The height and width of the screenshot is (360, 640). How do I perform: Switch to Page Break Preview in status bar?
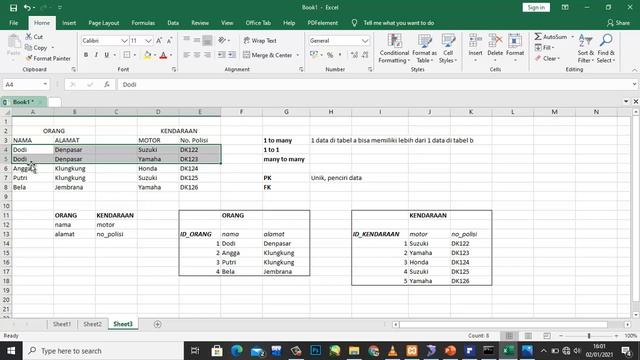(x=547, y=336)
